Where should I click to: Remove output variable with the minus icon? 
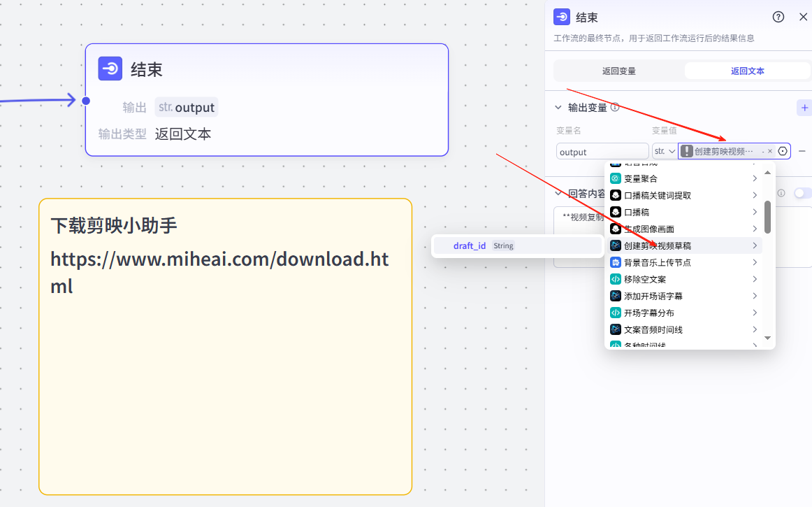[802, 151]
